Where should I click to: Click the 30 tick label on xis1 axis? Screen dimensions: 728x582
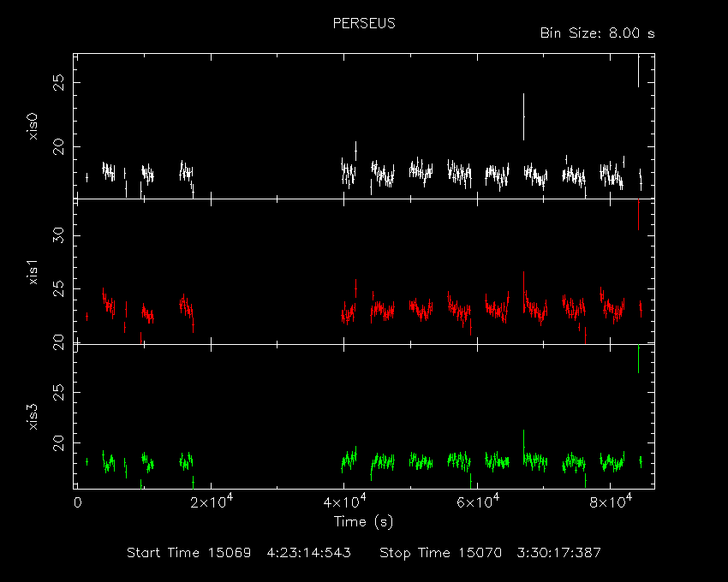click(x=59, y=235)
